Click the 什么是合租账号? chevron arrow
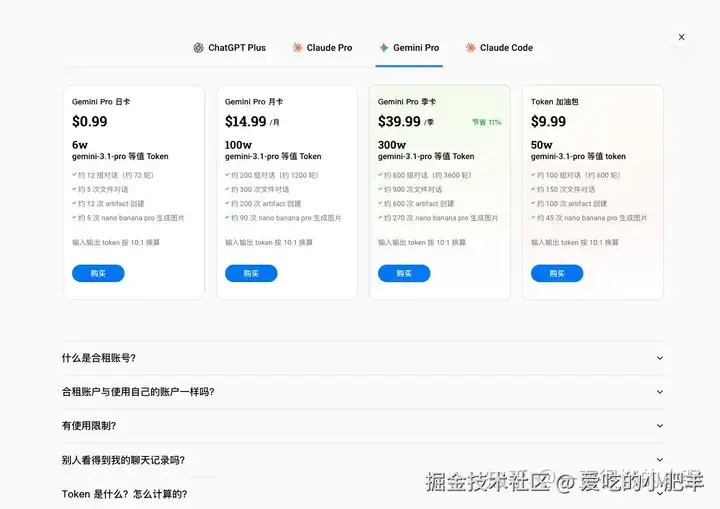The width and height of the screenshot is (720, 509). pos(660,358)
